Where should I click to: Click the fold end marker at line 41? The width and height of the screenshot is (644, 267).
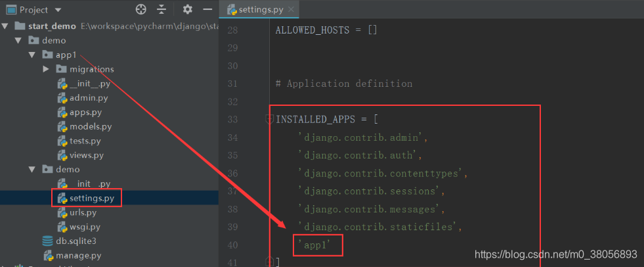pyautogui.click(x=269, y=261)
